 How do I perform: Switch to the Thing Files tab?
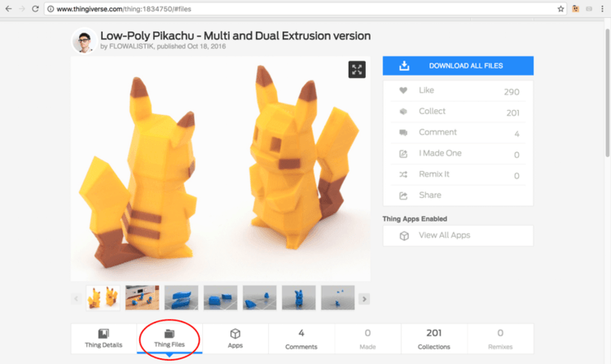[x=169, y=339]
